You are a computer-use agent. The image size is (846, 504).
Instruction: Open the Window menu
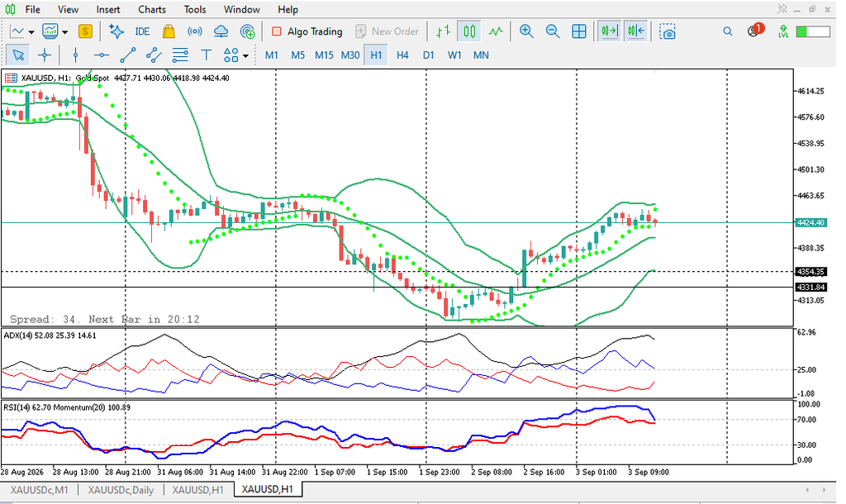click(242, 9)
